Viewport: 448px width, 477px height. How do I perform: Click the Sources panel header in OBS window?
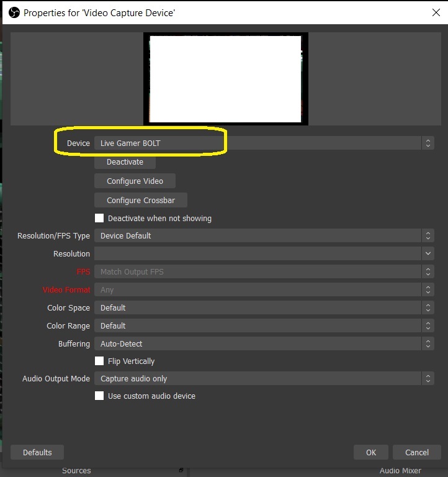click(76, 471)
